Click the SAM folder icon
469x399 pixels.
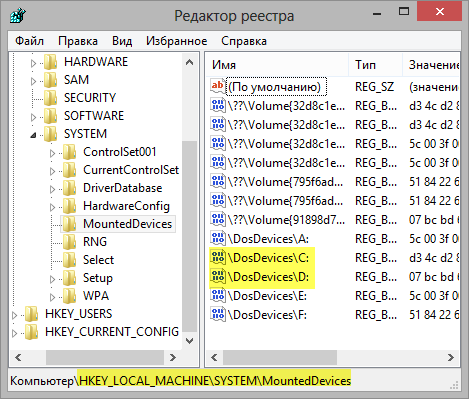(x=51, y=80)
